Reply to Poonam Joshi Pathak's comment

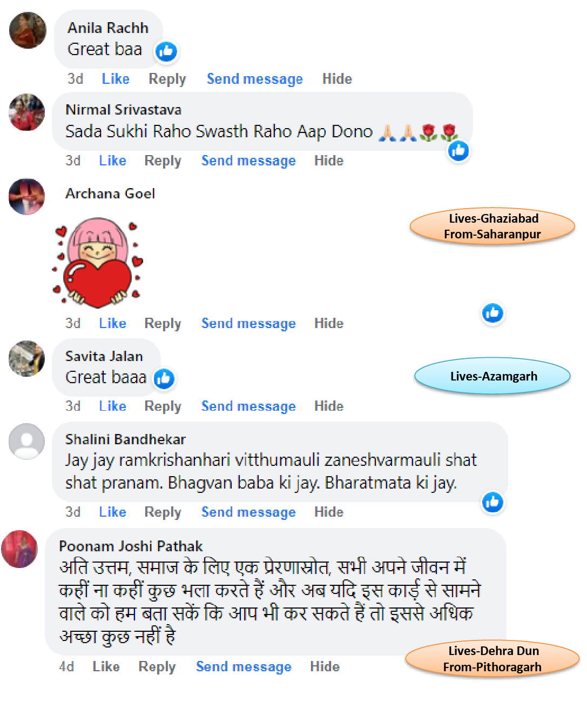click(x=157, y=667)
